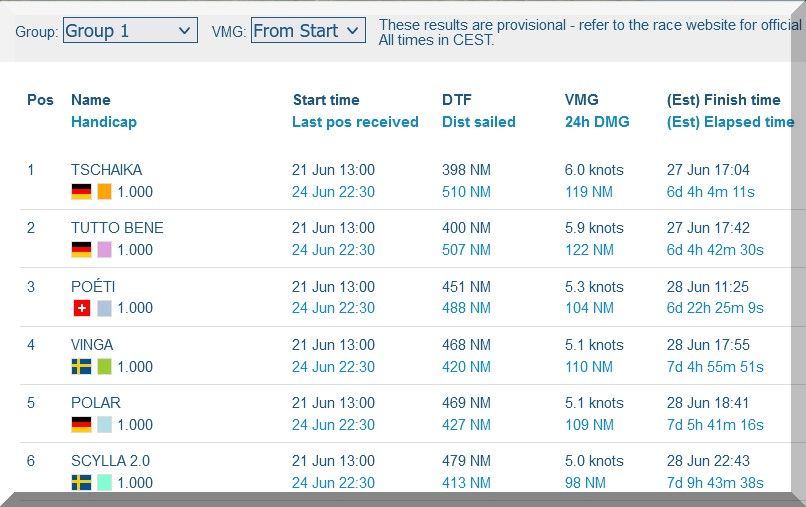This screenshot has height=507, width=806.
Task: Select the boat name POÉTI
Action: (x=93, y=287)
